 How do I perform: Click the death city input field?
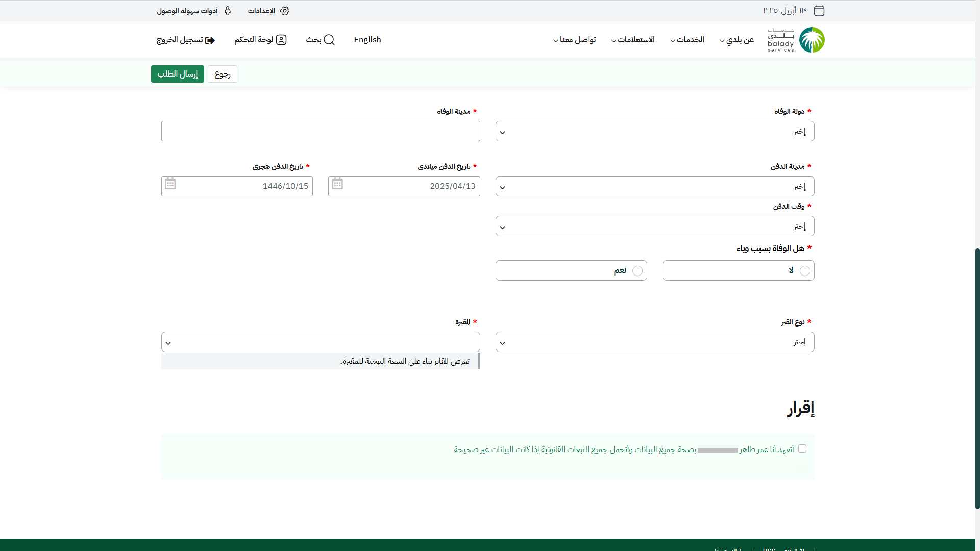[x=321, y=132]
